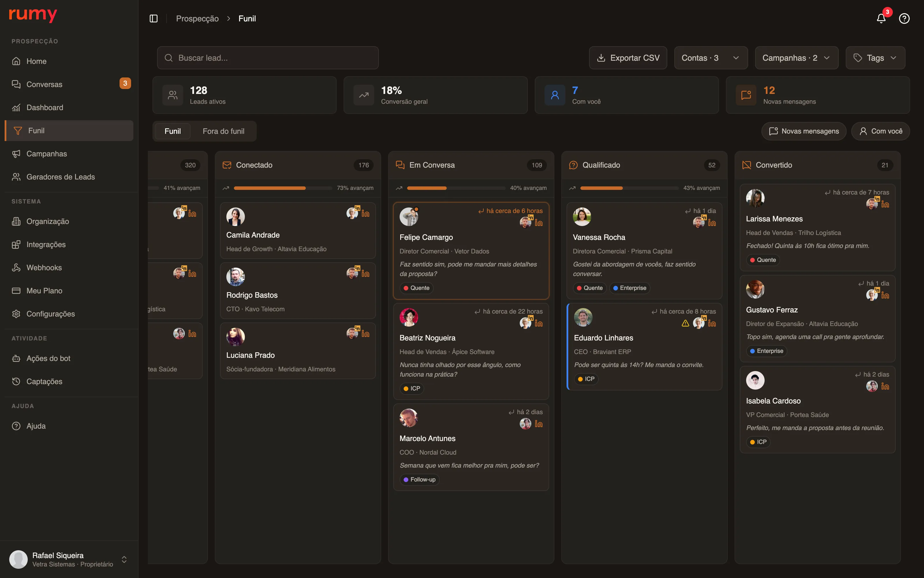Viewport: 924px width, 578px height.
Task: Click the Novas mensagens stat icon
Action: click(746, 95)
